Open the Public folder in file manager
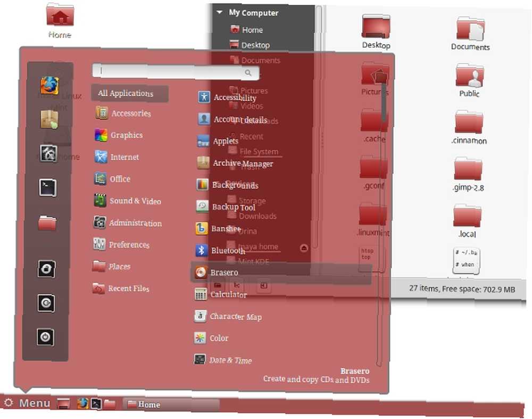The width and height of the screenshot is (532, 419). click(x=469, y=81)
